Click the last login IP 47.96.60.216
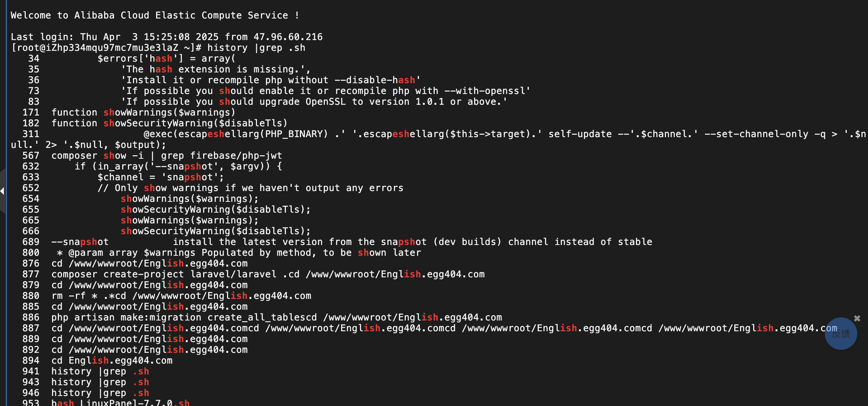This screenshot has height=406, width=868. [x=288, y=37]
